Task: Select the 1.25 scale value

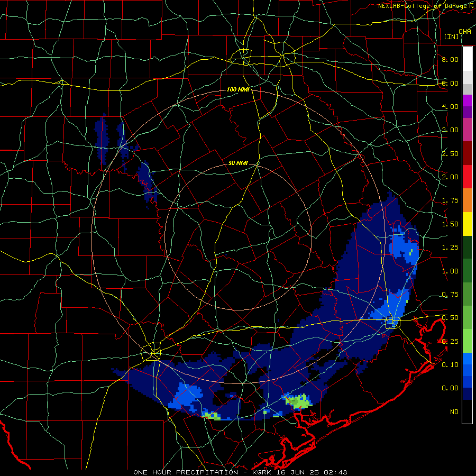Action: point(450,248)
